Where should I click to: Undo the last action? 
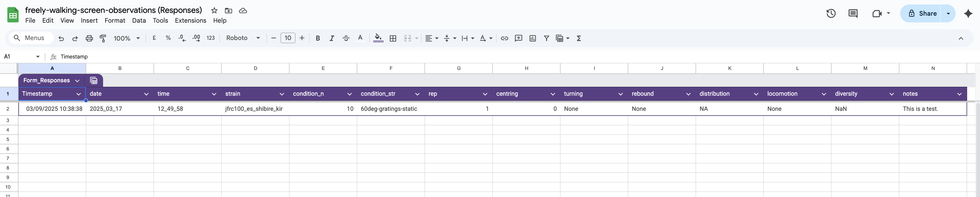tap(61, 38)
